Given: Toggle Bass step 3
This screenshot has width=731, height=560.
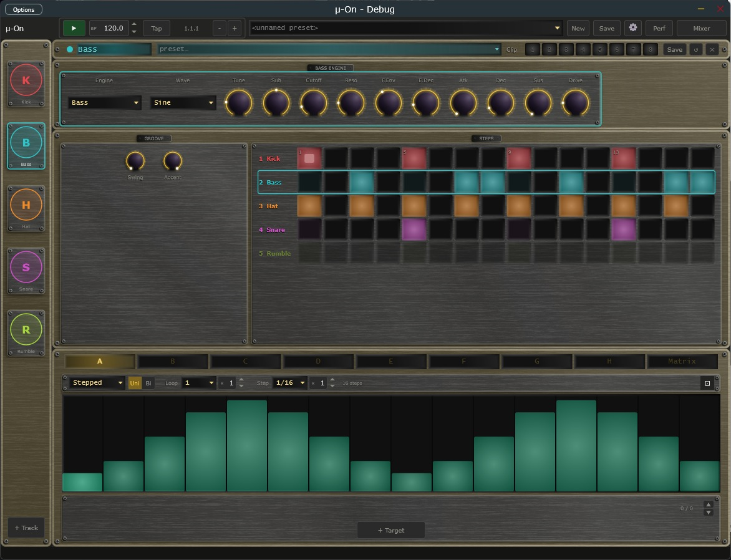Looking at the screenshot, I should tap(362, 182).
